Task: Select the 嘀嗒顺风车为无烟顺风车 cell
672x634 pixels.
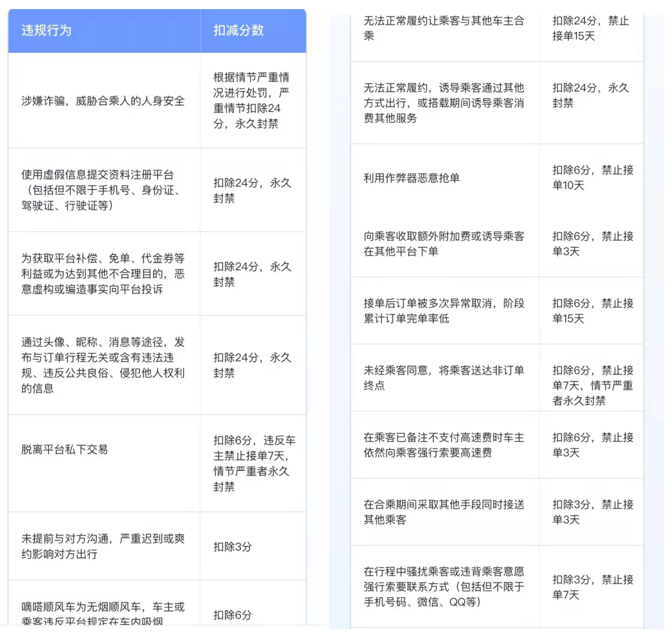Action: (x=104, y=603)
